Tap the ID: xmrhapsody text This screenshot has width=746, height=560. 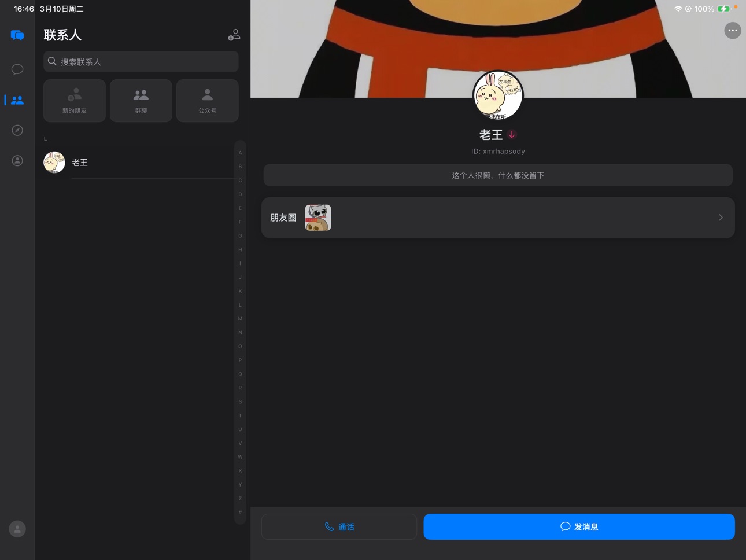[x=498, y=151]
